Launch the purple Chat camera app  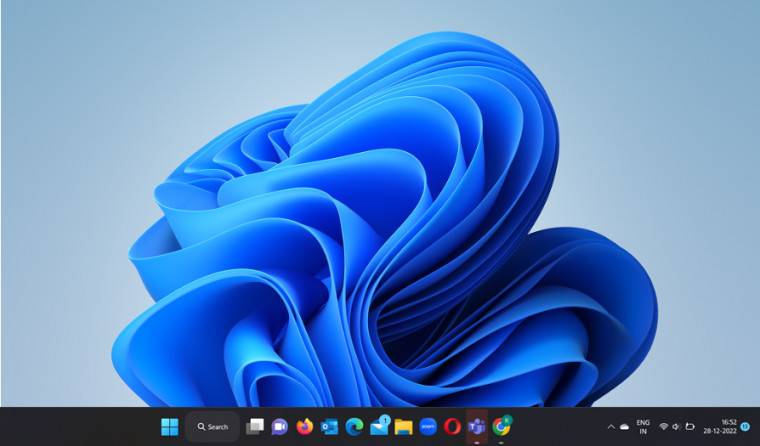[x=280, y=426]
